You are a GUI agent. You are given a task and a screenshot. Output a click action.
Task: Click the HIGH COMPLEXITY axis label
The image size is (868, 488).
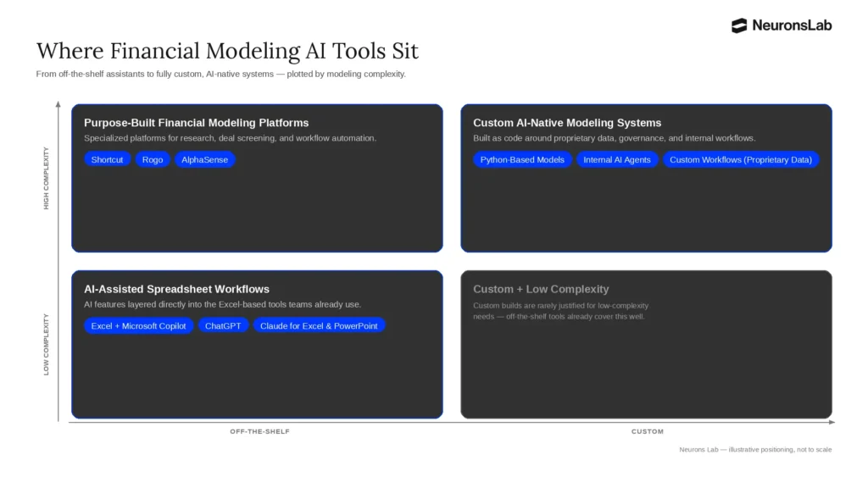pyautogui.click(x=46, y=178)
